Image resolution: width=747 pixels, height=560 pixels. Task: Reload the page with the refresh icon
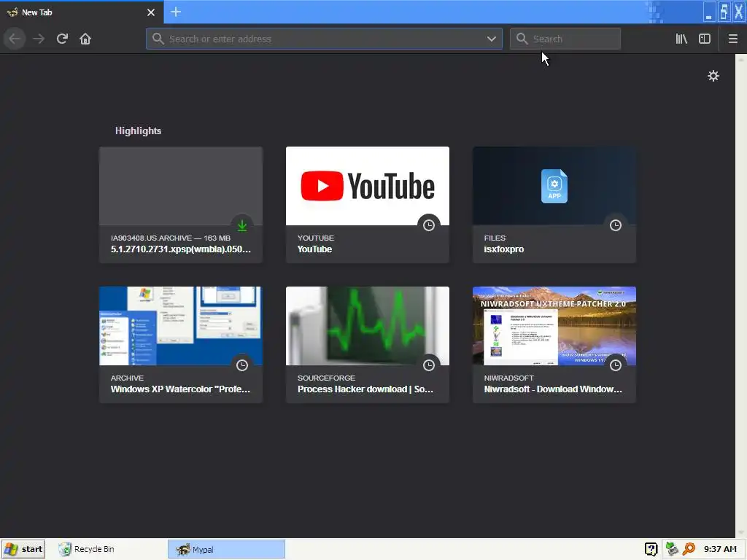tap(62, 39)
